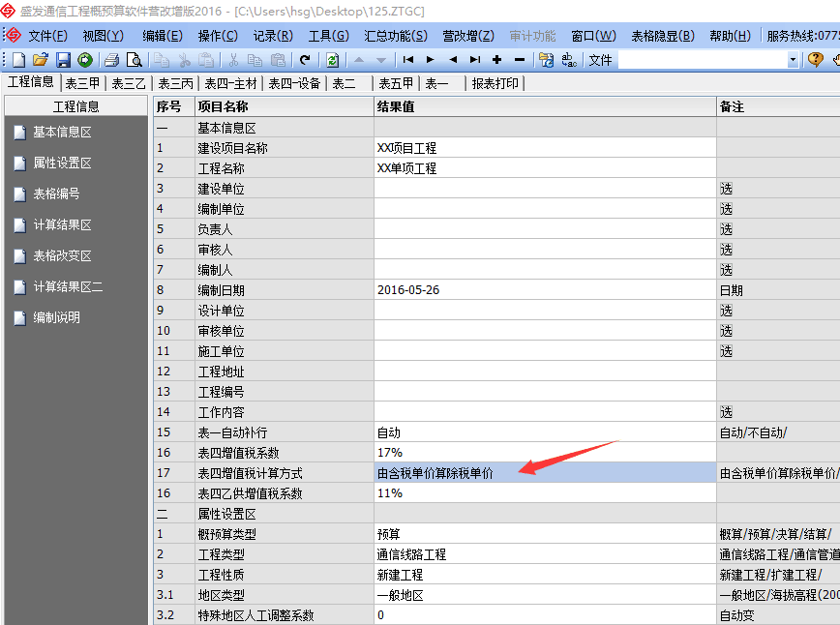Image resolution: width=840 pixels, height=625 pixels.
Task: Click the green refresh document icon
Action: click(332, 60)
